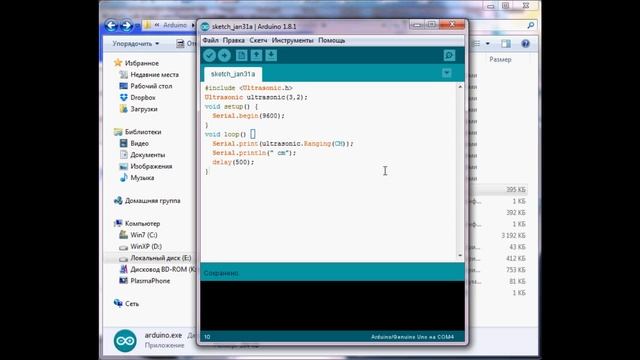Click the #include Ultrasonic.h line
640x360 pixels.
pyautogui.click(x=249, y=88)
